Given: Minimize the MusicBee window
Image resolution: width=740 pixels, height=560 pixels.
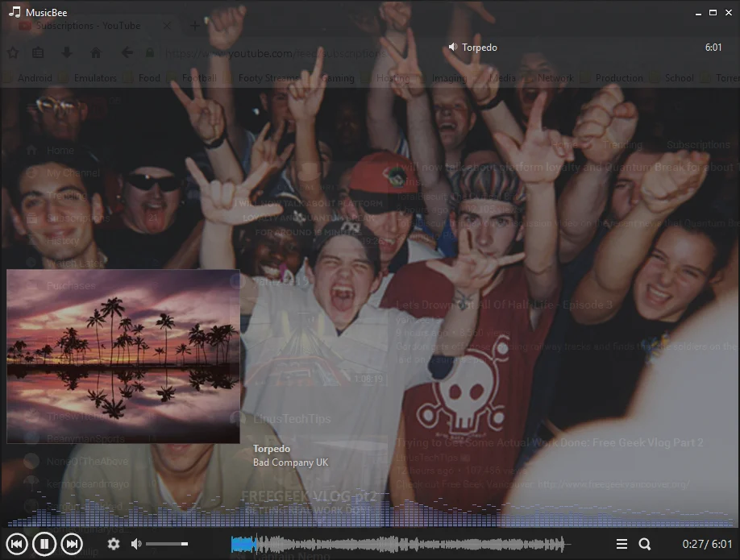Looking at the screenshot, I should (698, 13).
